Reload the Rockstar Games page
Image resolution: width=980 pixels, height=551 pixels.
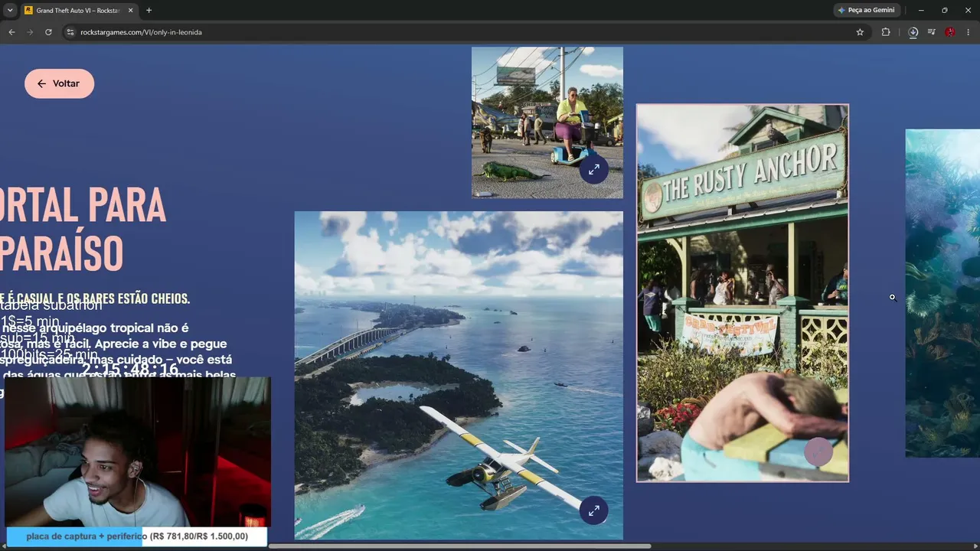(x=49, y=32)
